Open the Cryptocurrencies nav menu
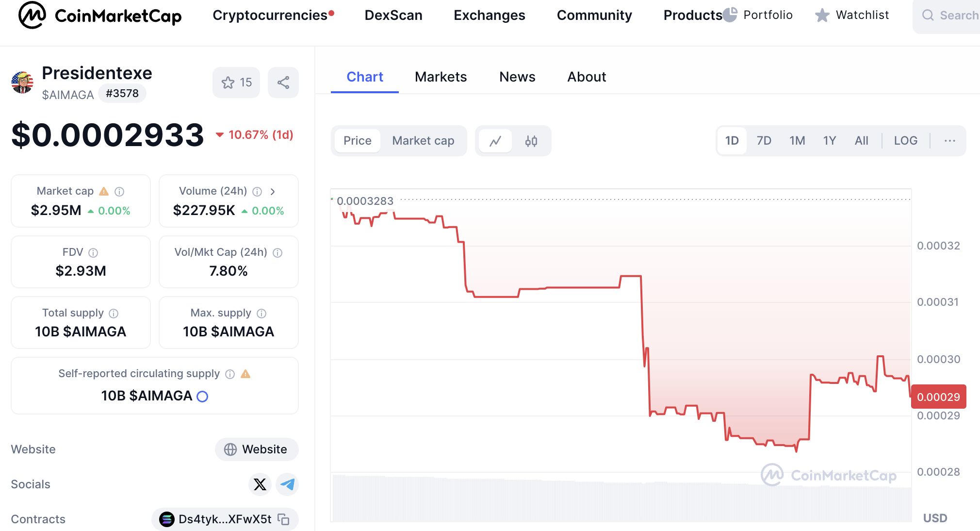The height and width of the screenshot is (531, 980). (270, 16)
